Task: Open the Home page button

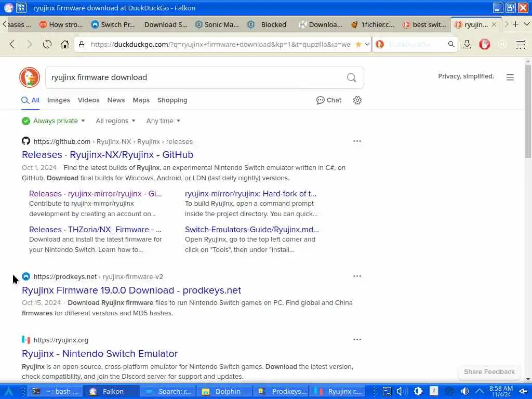Action: tap(64, 44)
